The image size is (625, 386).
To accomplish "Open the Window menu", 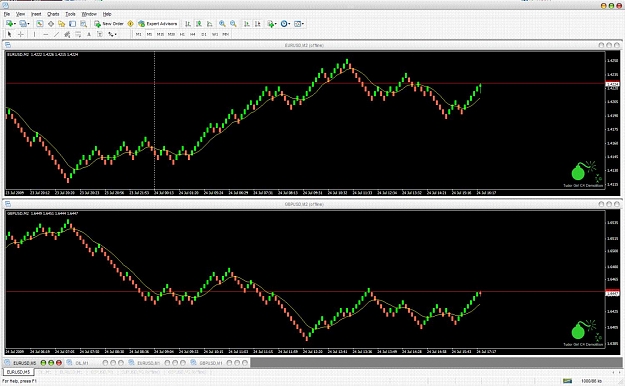I will pyautogui.click(x=89, y=14).
